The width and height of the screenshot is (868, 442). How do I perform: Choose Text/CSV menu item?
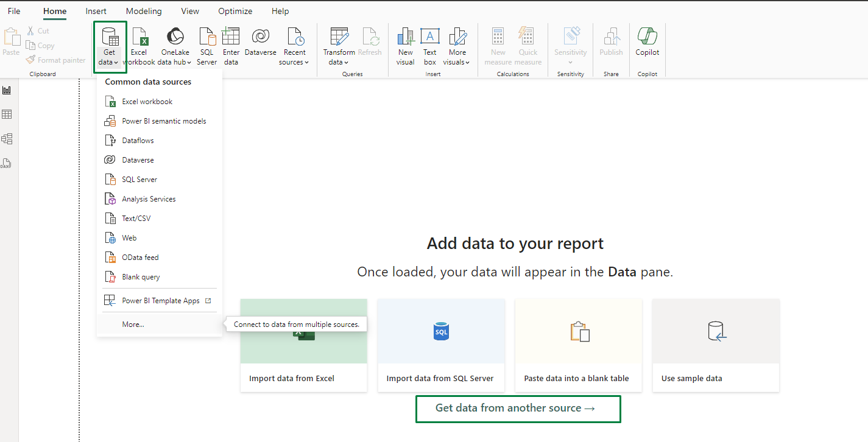pyautogui.click(x=160, y=219)
